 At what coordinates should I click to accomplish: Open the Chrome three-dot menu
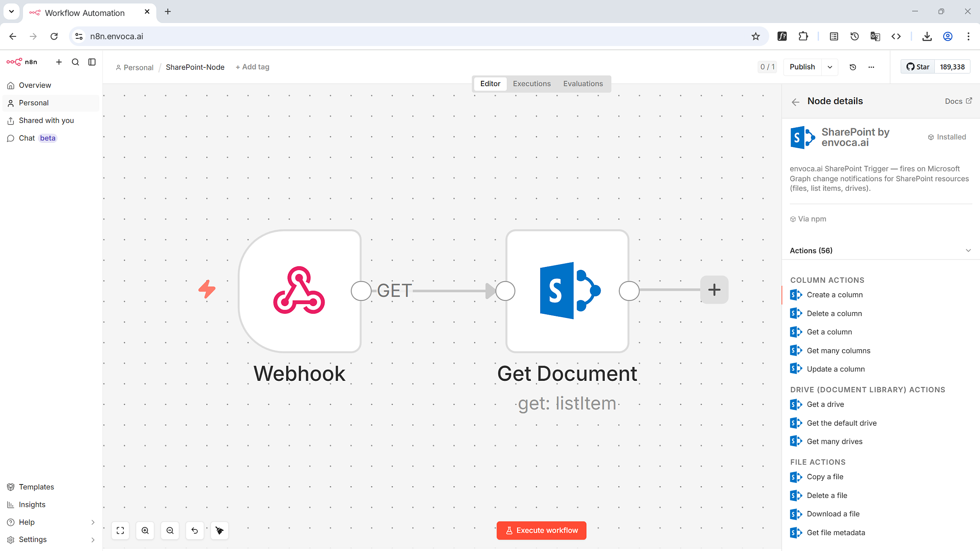(968, 36)
